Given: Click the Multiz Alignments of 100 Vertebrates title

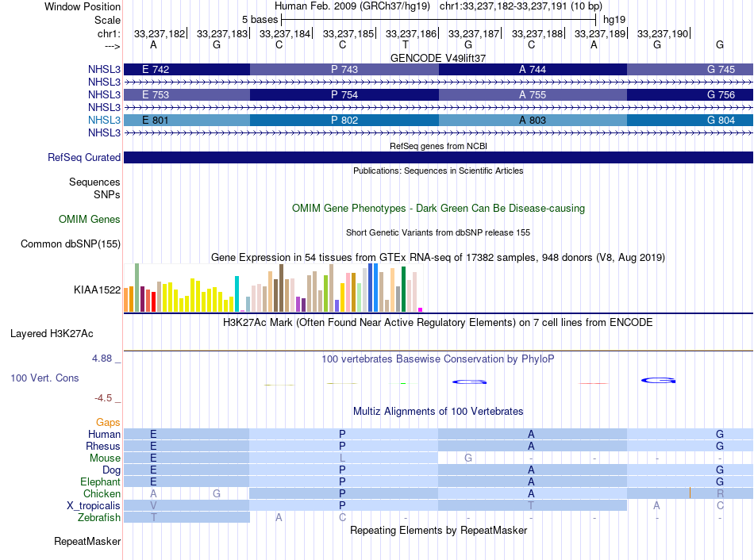Looking at the screenshot, I should [x=438, y=412].
